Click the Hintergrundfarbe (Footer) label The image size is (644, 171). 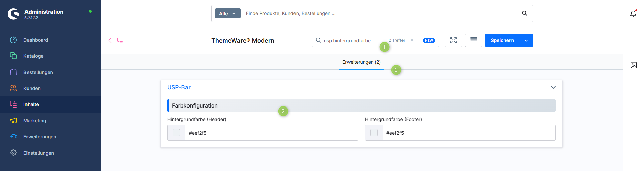click(393, 119)
